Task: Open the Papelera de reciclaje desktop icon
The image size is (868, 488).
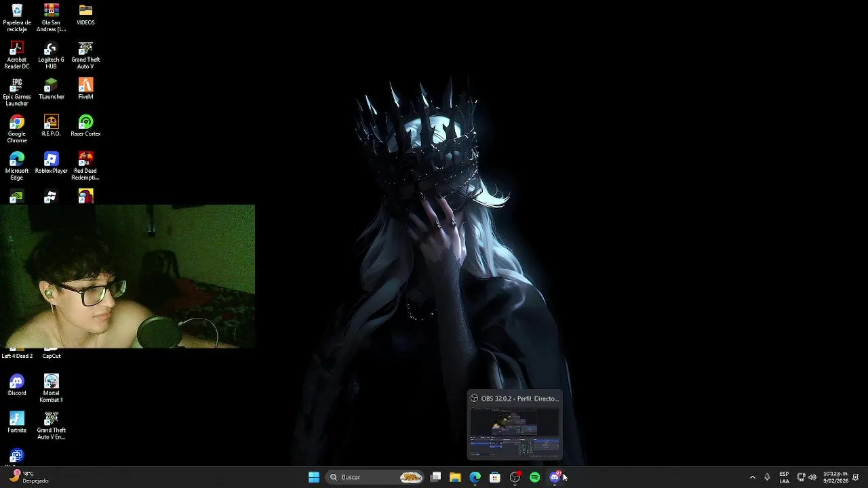Action: (x=17, y=18)
